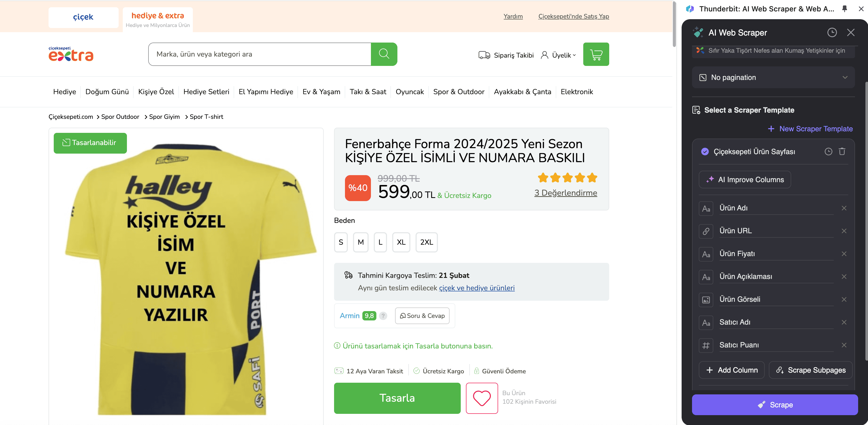Switch to the çiçek tab
Screen dimensions: 868x425
83,17
